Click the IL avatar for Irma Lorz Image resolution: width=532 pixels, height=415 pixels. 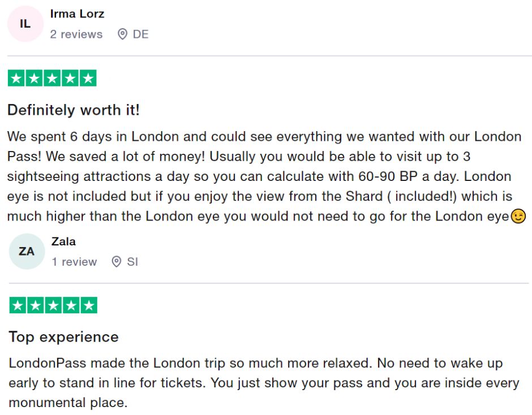click(25, 24)
